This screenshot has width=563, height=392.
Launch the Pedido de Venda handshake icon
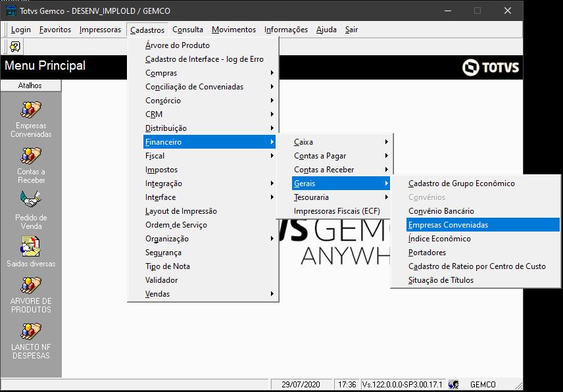coord(31,200)
